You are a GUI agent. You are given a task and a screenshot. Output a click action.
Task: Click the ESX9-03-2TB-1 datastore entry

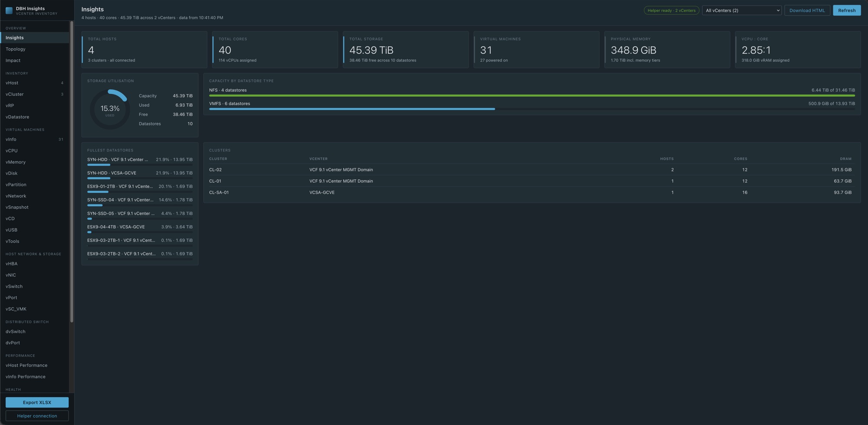tap(140, 242)
